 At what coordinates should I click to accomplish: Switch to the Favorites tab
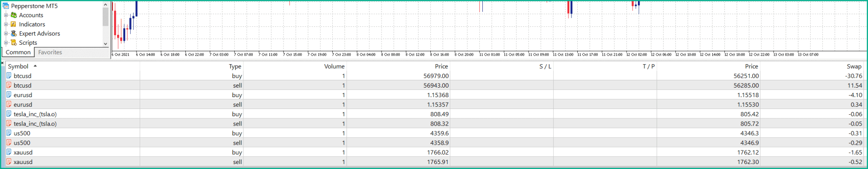pyautogui.click(x=50, y=52)
